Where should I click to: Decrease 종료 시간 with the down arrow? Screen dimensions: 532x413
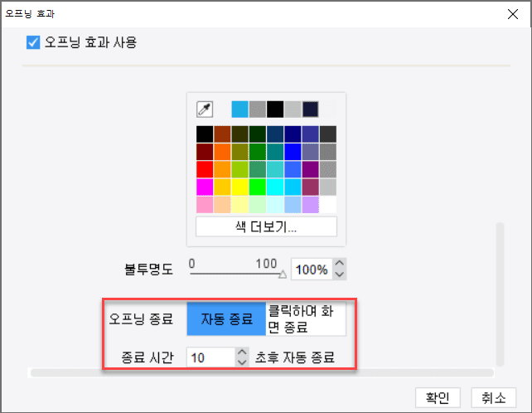[x=242, y=362]
